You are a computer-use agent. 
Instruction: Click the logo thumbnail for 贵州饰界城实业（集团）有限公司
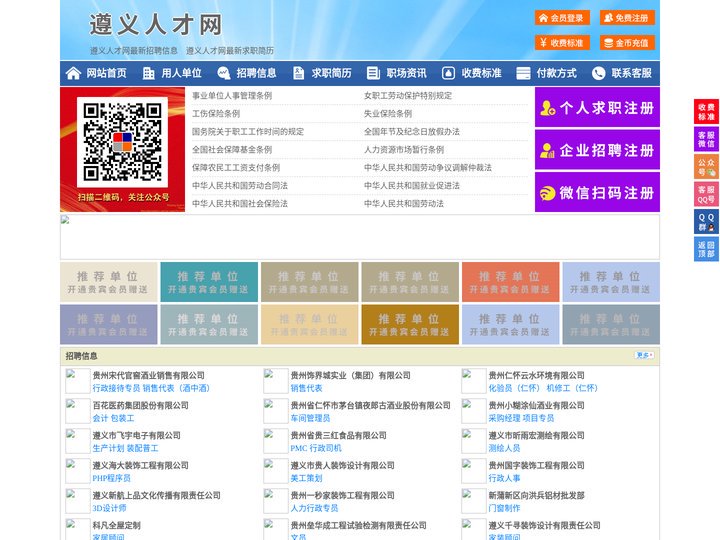(x=276, y=381)
